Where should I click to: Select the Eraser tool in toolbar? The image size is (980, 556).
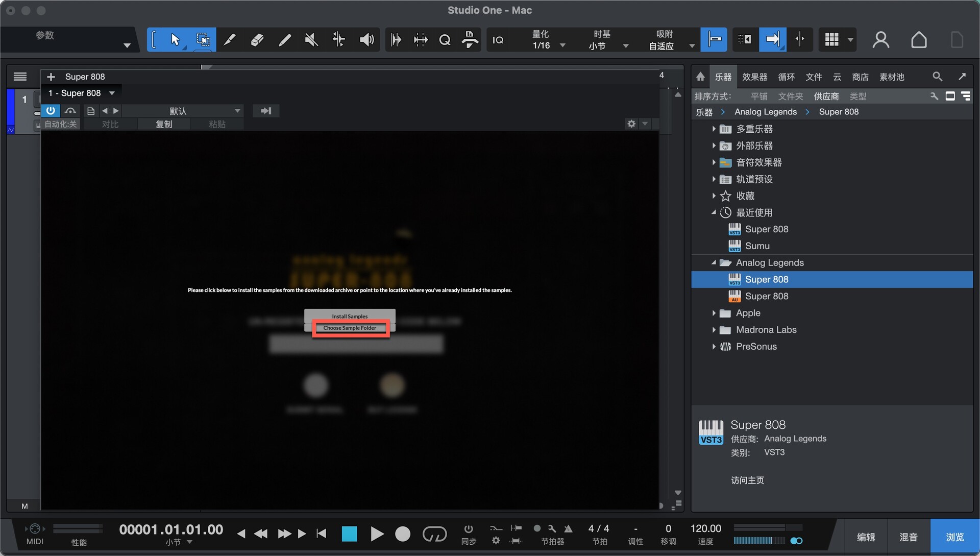point(257,39)
